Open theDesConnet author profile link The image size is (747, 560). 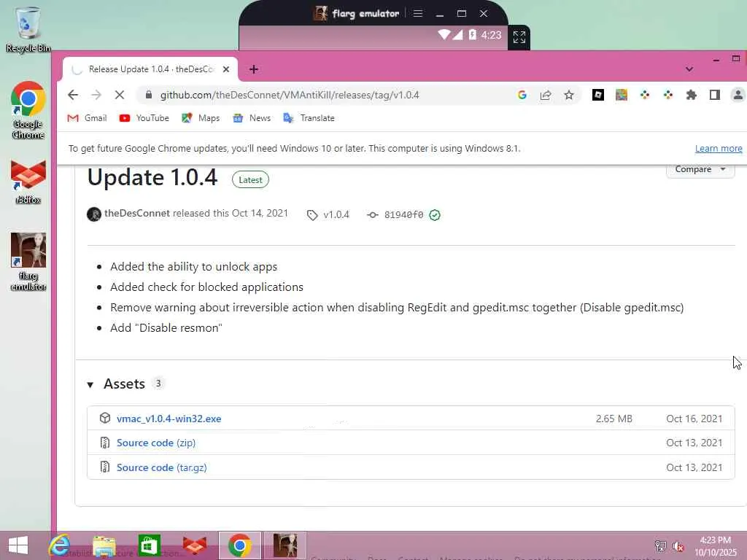tap(136, 213)
